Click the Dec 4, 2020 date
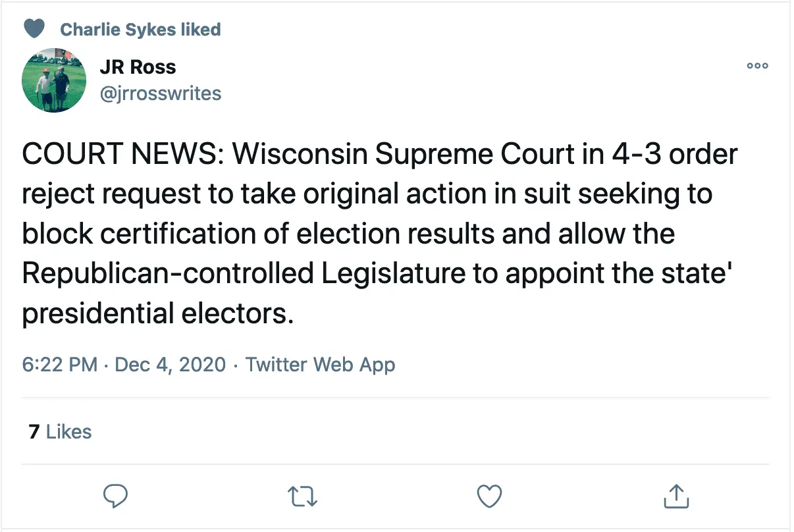The width and height of the screenshot is (794, 532). click(170, 364)
